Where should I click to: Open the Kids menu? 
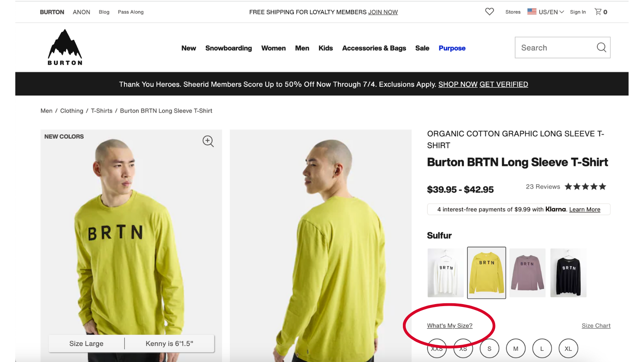[326, 48]
